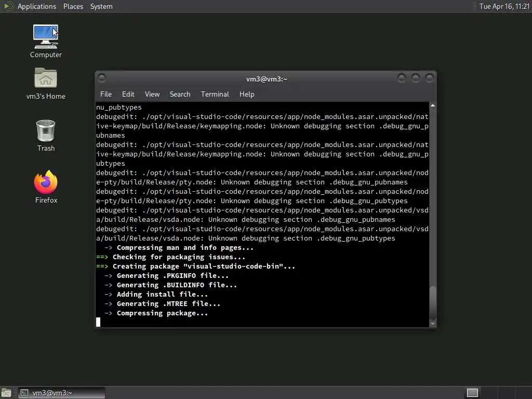
Task: Open the Places menu
Action: 73,6
